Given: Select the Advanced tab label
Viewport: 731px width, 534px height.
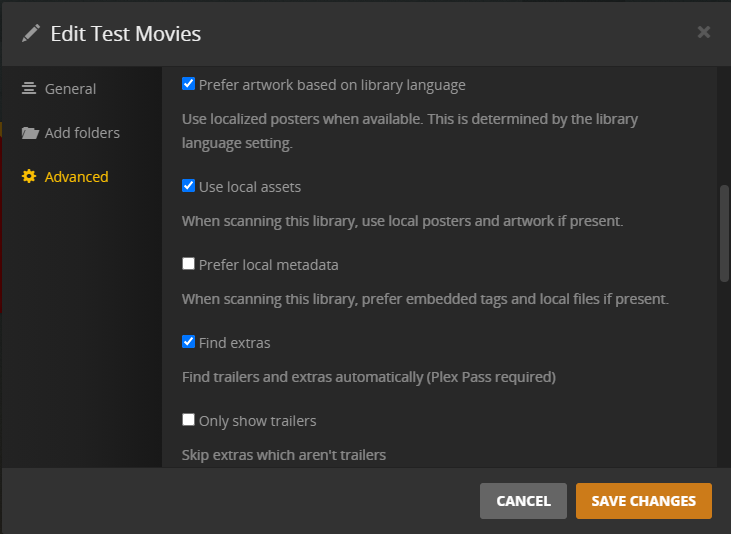Looking at the screenshot, I should click(x=76, y=177).
